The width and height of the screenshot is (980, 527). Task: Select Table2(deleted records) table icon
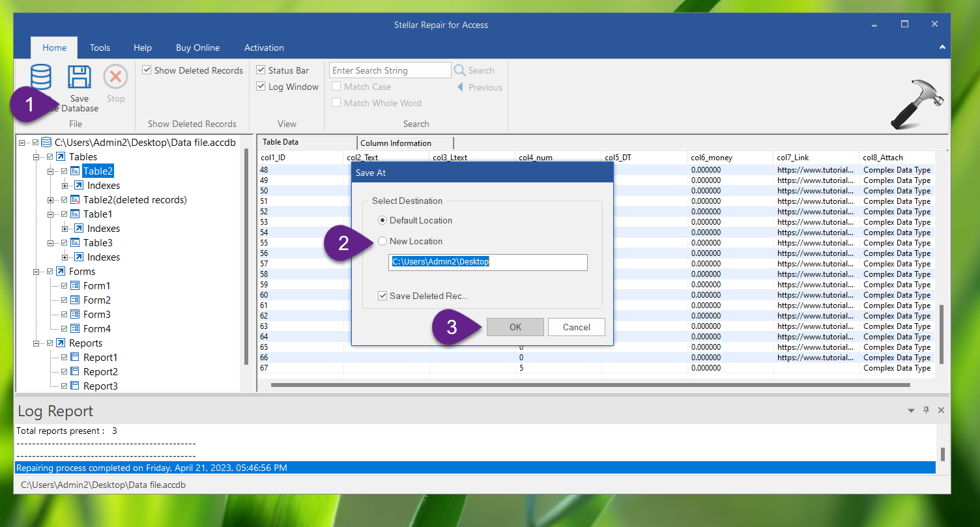tap(75, 200)
